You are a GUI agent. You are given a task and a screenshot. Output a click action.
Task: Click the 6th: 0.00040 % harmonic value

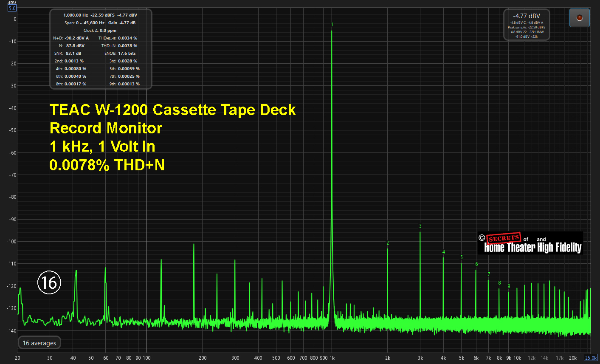[71, 76]
